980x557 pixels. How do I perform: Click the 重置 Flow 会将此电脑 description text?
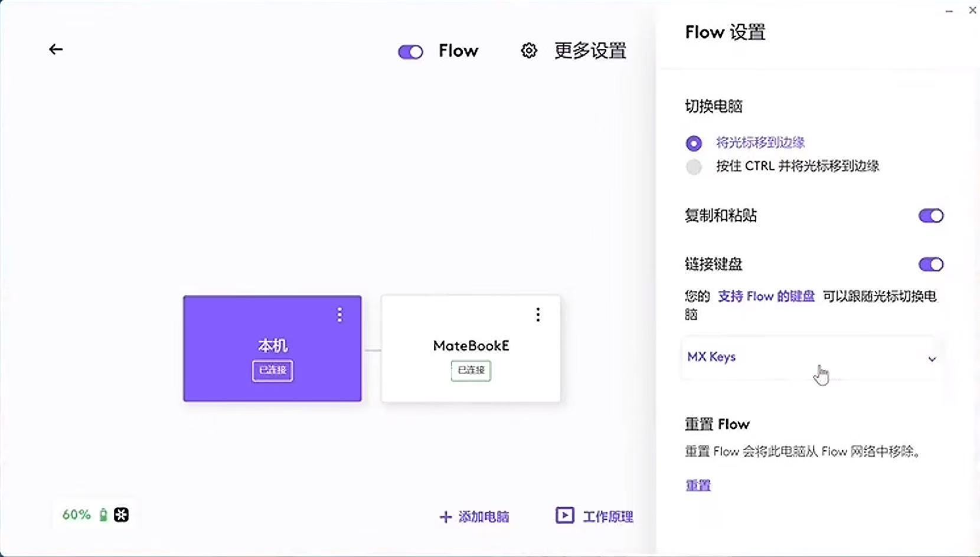point(802,452)
